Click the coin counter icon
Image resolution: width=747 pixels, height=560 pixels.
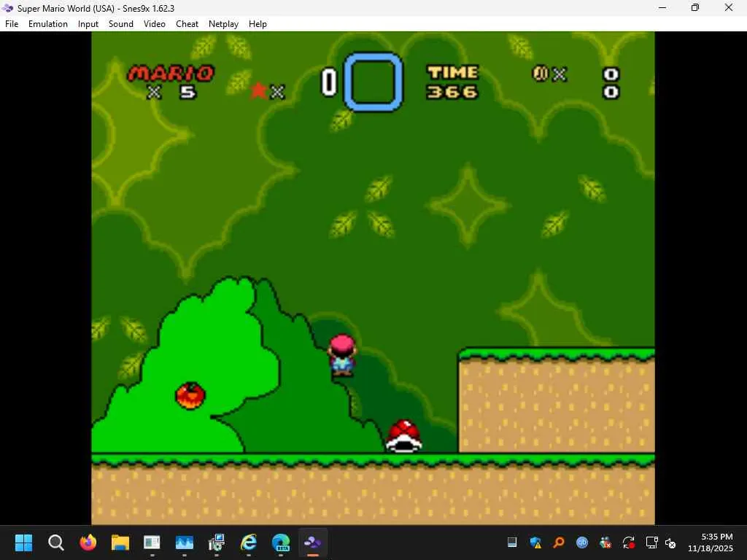pos(541,74)
